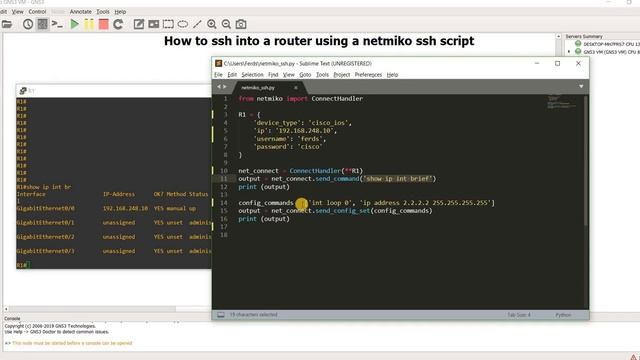Stop all nodes with red square icon
This screenshot has width=640, height=360.
(x=104, y=24)
